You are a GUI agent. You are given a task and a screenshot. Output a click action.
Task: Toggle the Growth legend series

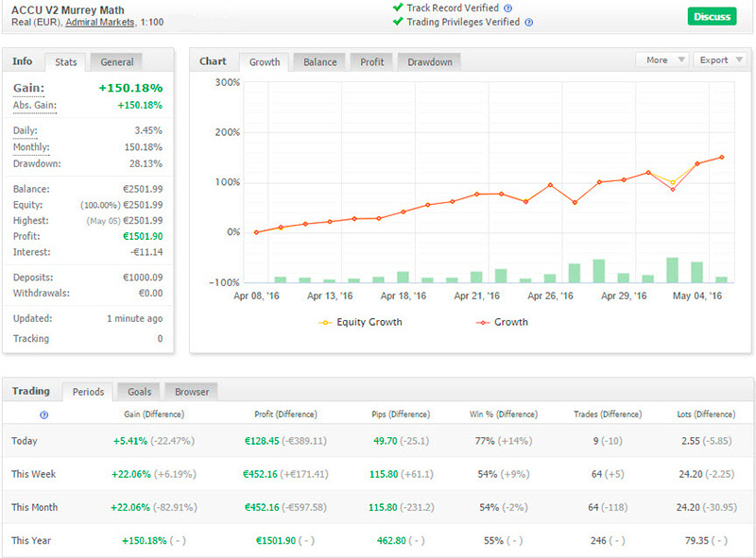502,322
